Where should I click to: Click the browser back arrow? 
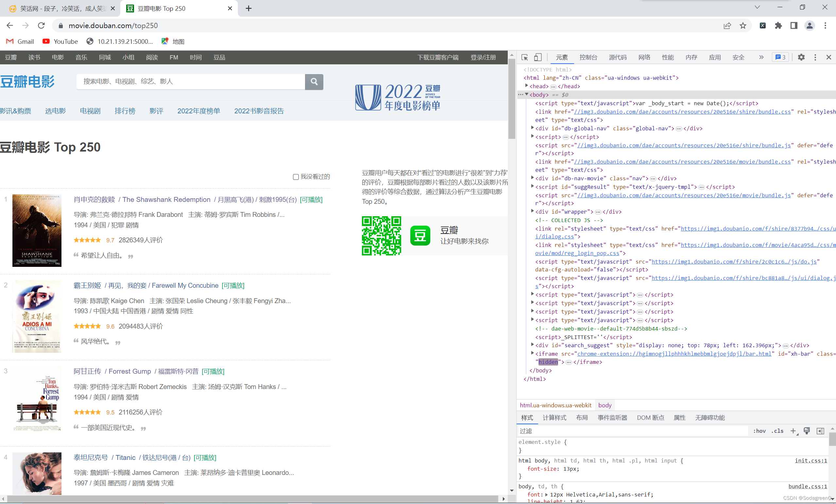tap(9, 25)
